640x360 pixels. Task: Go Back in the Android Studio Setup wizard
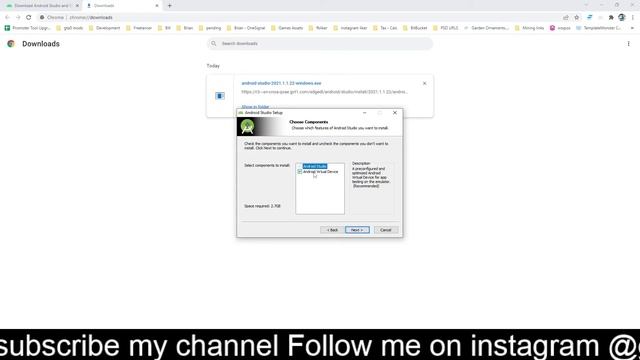pos(332,230)
